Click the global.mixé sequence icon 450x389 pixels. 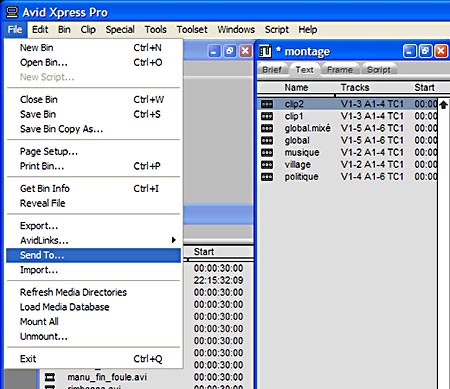(267, 128)
